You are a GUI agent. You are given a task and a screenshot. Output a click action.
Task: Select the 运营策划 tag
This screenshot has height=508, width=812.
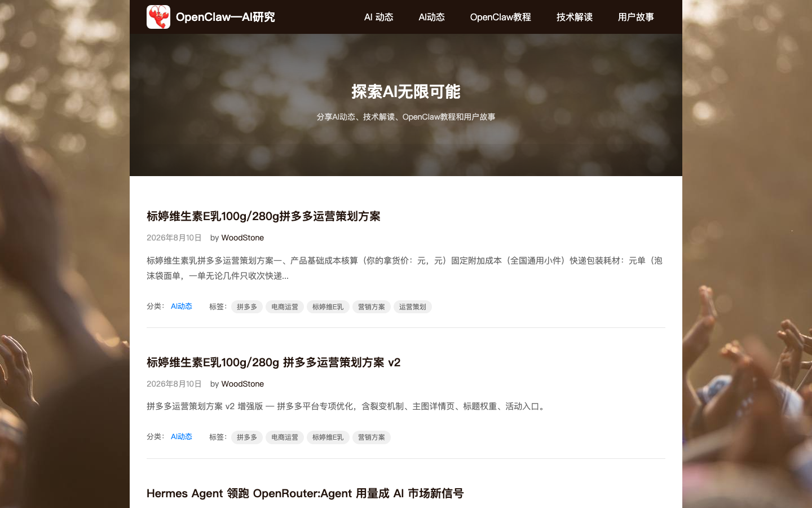[x=413, y=307]
